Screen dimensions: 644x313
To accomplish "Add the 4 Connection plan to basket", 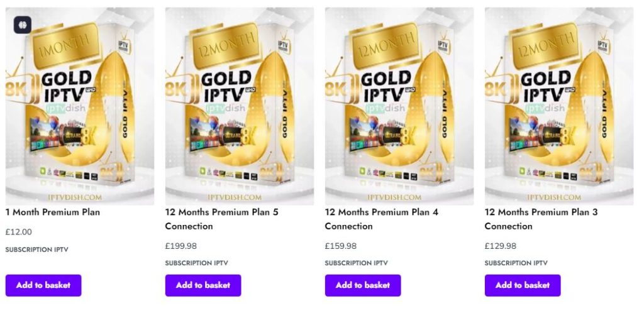I will tap(363, 285).
